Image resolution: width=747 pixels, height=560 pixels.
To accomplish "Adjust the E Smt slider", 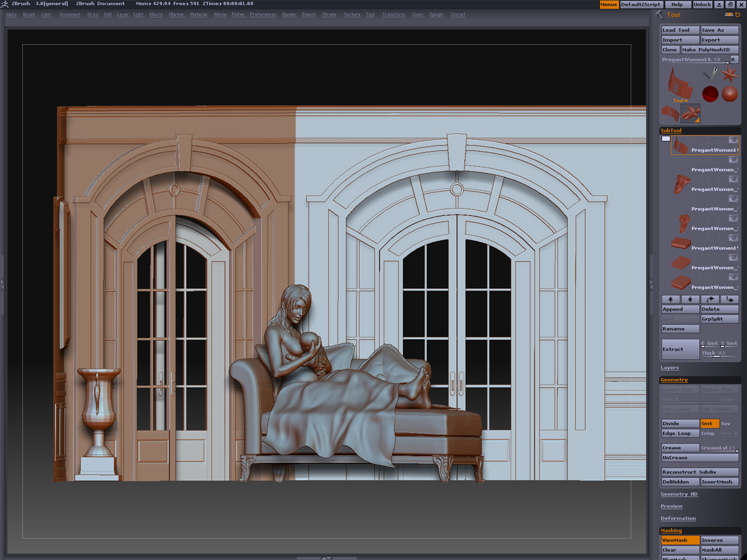I will 710,343.
